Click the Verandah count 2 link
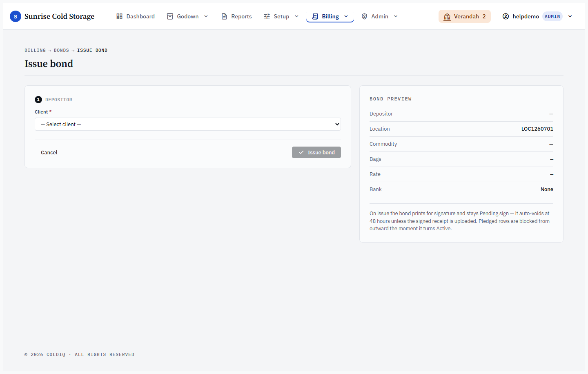Viewport: 588px width, 374px height. [x=484, y=16]
